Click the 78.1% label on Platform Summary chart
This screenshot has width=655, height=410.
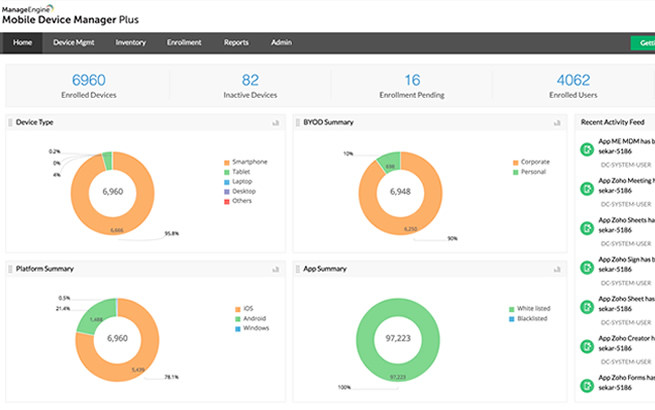(171, 377)
